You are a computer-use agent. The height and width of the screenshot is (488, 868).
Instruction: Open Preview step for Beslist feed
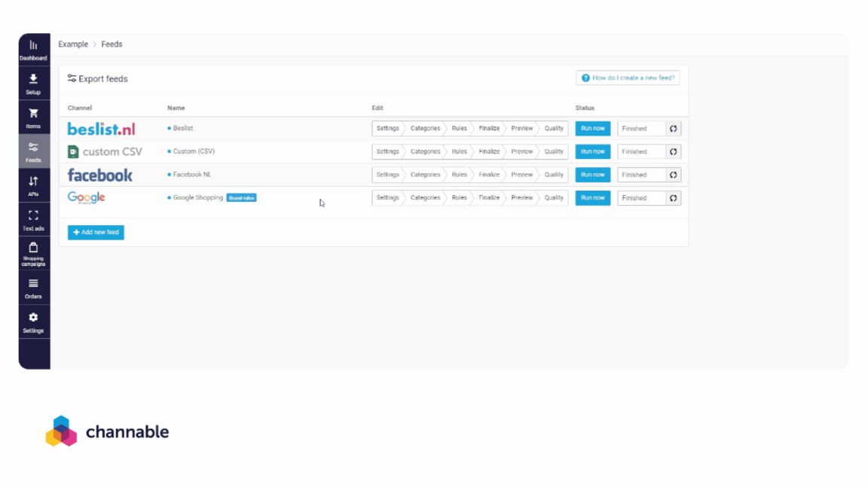[x=521, y=128]
